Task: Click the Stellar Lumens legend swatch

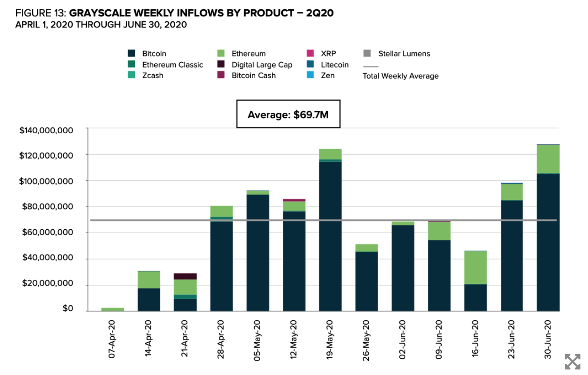Action: tap(367, 54)
